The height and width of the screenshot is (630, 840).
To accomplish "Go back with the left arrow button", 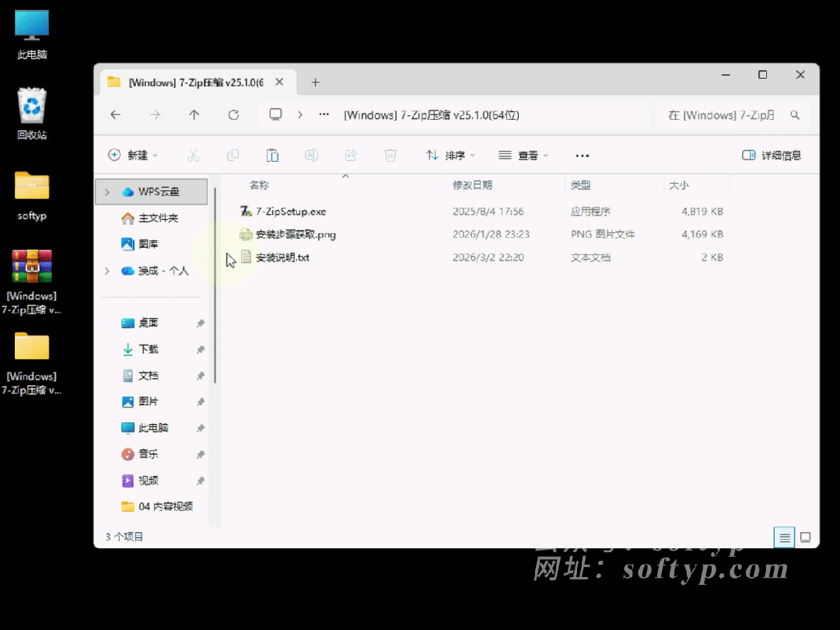I will tap(116, 114).
